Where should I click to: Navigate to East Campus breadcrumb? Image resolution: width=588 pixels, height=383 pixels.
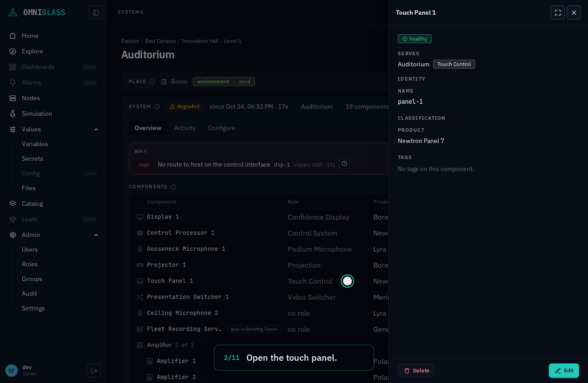[x=160, y=41]
